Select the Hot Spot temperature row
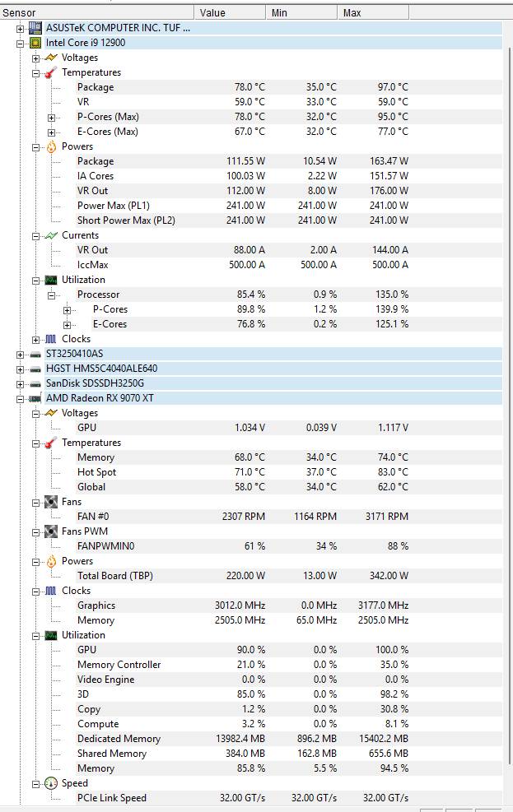513x812 pixels. click(x=289, y=472)
